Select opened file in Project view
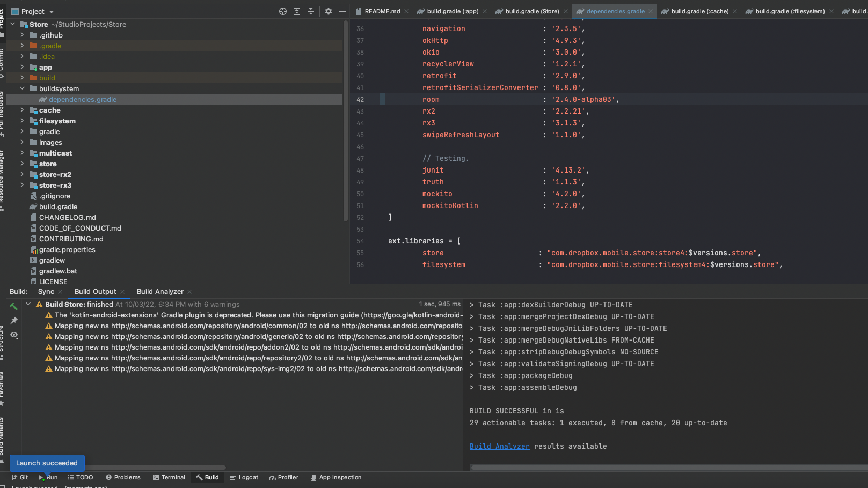The width and height of the screenshot is (868, 488). click(283, 11)
